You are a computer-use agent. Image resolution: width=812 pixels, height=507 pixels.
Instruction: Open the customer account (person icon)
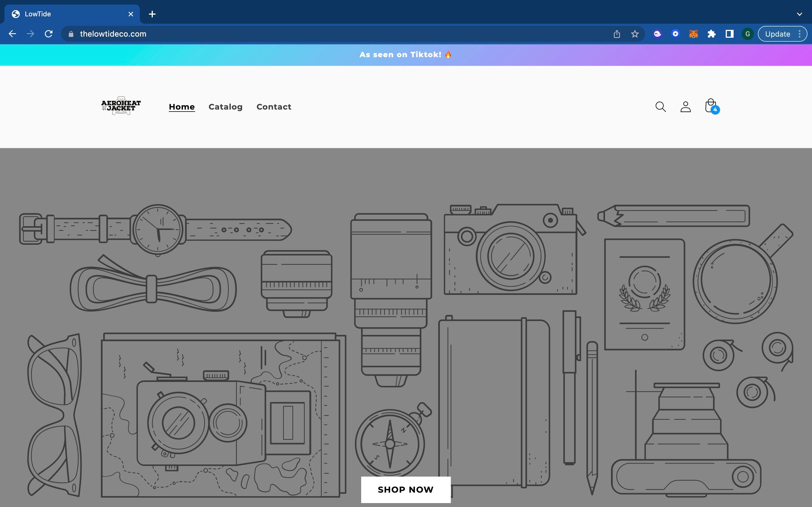click(x=685, y=107)
